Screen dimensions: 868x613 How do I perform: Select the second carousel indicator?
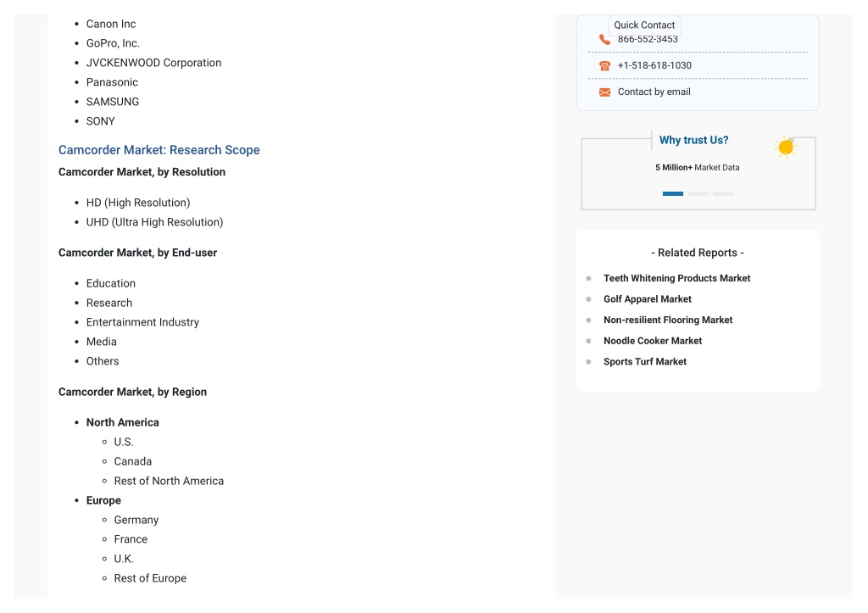coord(698,194)
